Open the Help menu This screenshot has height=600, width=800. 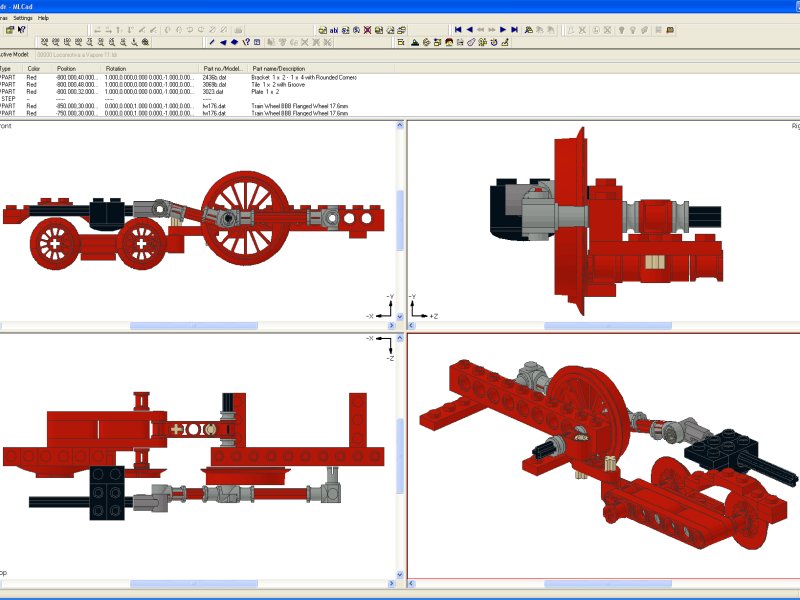[43, 18]
